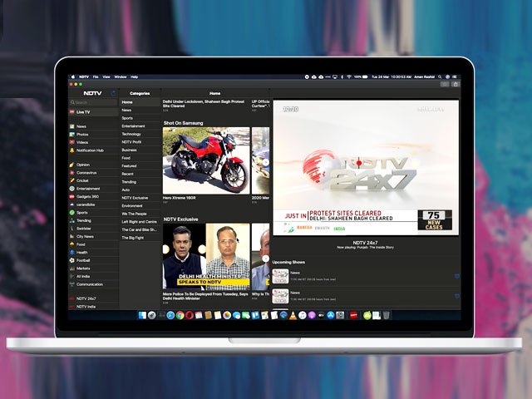532x399 pixels.
Task: Open the Hero Xtreme 160R thumbnail
Action: 206,160
